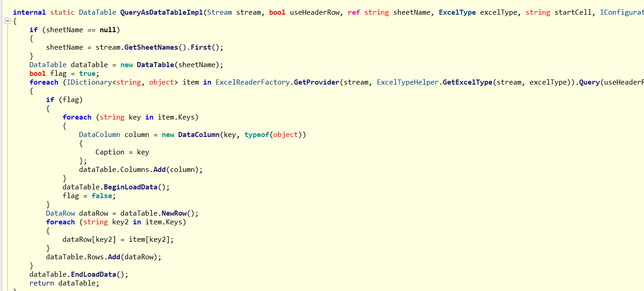
Task: Click the Rows property on dataTable
Action: pos(96,257)
